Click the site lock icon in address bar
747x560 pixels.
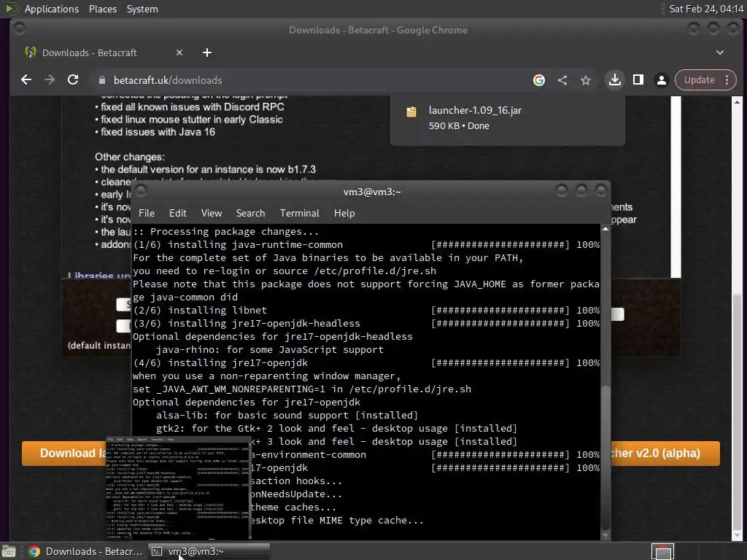(102, 80)
